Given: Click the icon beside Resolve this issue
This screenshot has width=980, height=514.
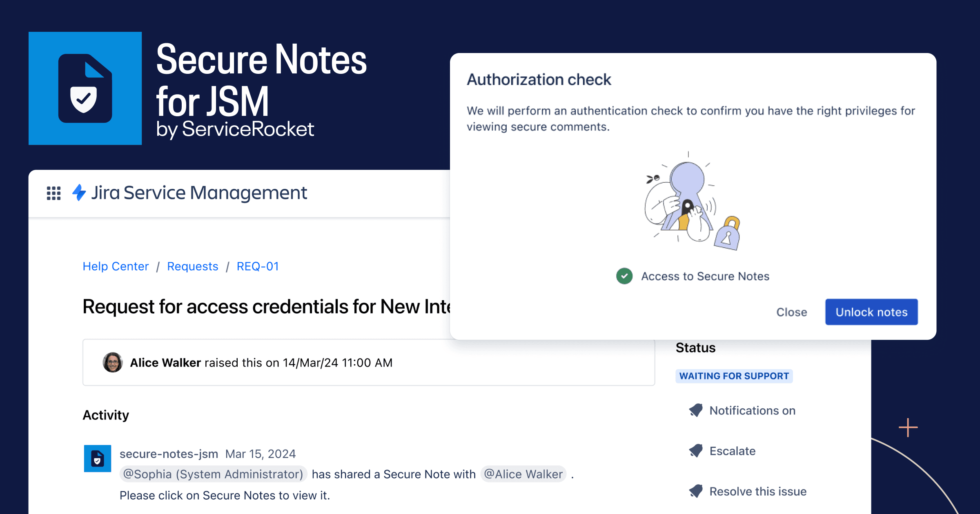Looking at the screenshot, I should coord(696,491).
